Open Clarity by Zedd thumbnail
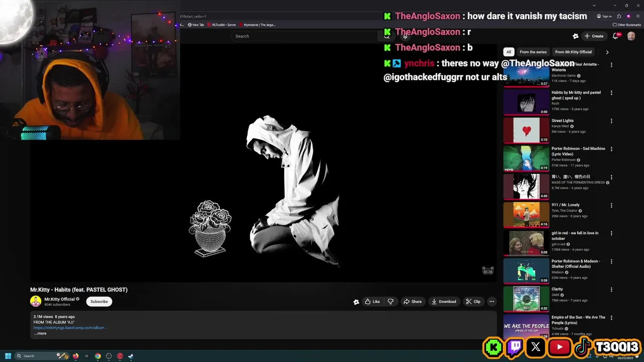The width and height of the screenshot is (644, 362). [x=526, y=299]
